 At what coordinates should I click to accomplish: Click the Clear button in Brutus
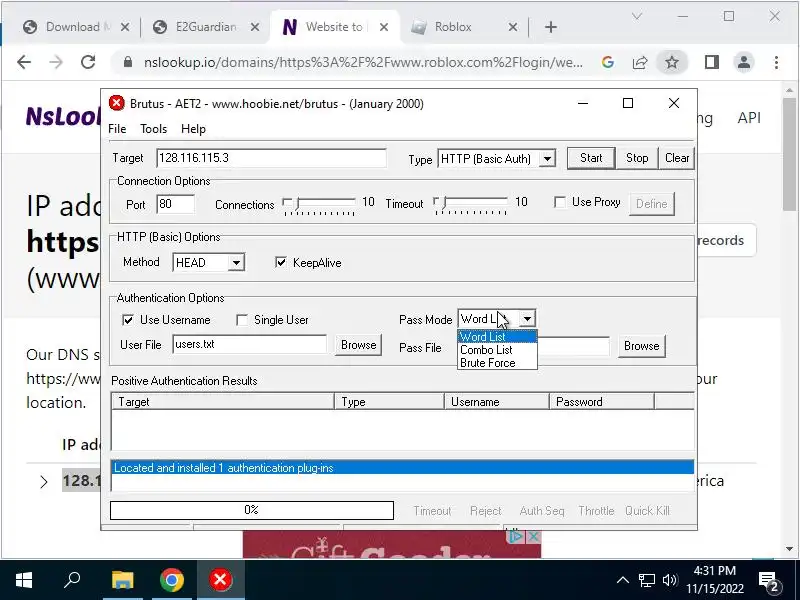pyautogui.click(x=677, y=158)
